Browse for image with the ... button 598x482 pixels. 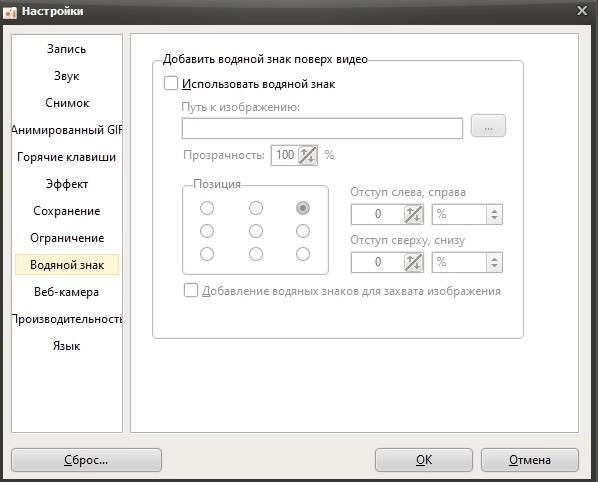tap(488, 126)
